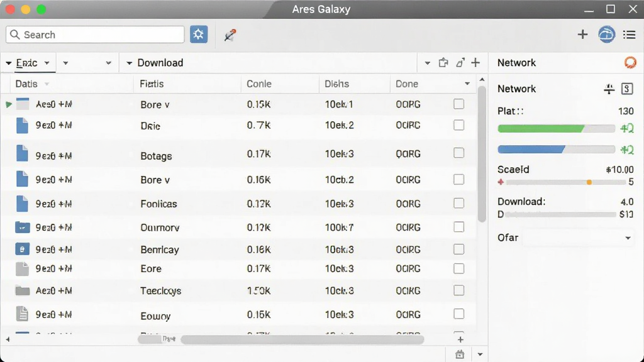Viewport: 644px width, 362px height.
Task: Click the blue file icon in the Drie row
Action: (22, 126)
